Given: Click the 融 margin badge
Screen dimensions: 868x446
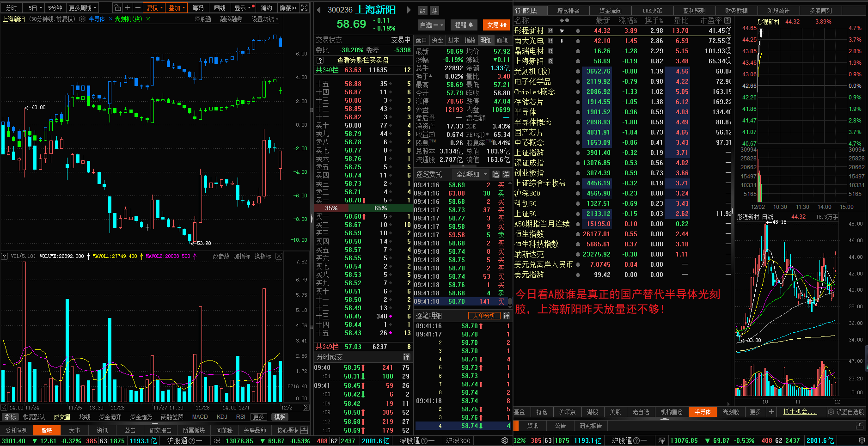Looking at the screenshot, I should [x=423, y=11].
